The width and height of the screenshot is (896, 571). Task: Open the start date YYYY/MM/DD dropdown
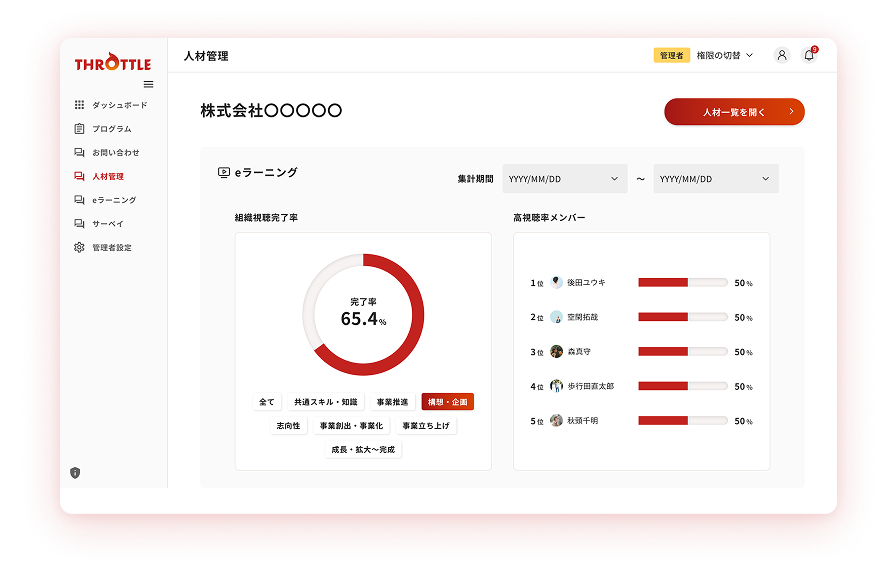pyautogui.click(x=565, y=179)
